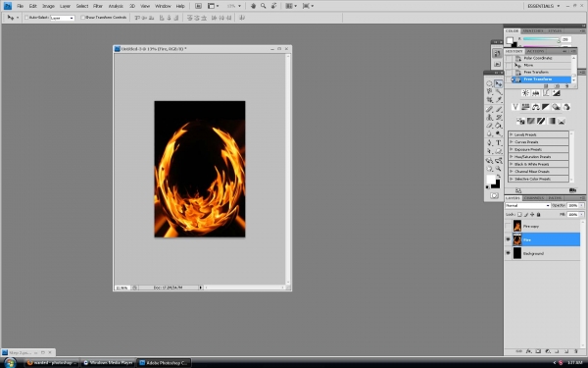Switch to the Swatches tab
This screenshot has width=588, height=368.
[533, 30]
